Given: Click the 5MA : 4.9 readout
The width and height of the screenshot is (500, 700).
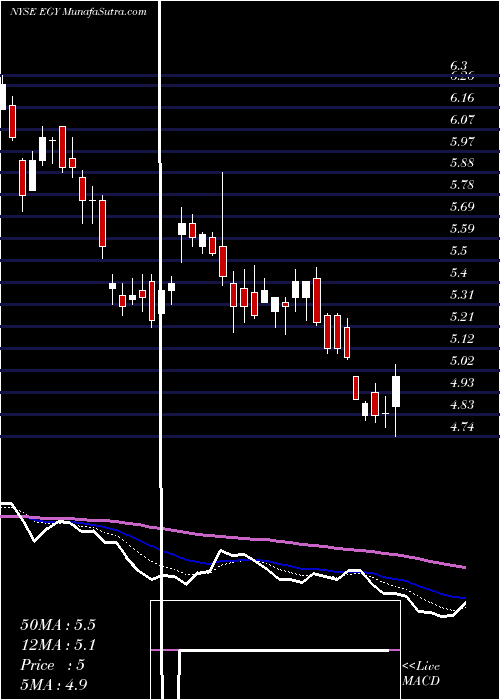Looking at the screenshot, I should pos(54,685).
